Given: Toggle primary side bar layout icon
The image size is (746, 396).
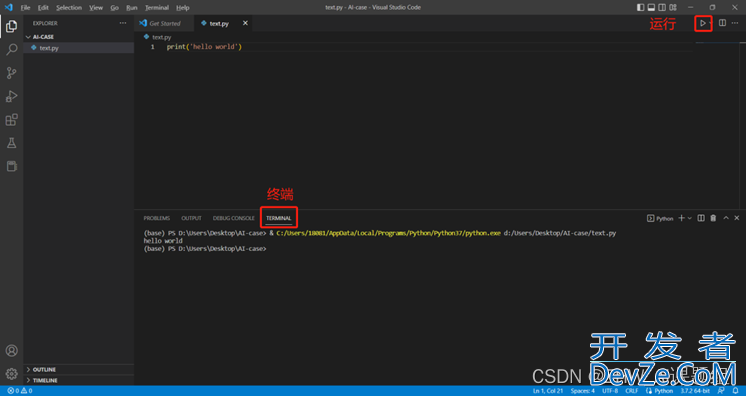Looking at the screenshot, I should (x=640, y=7).
